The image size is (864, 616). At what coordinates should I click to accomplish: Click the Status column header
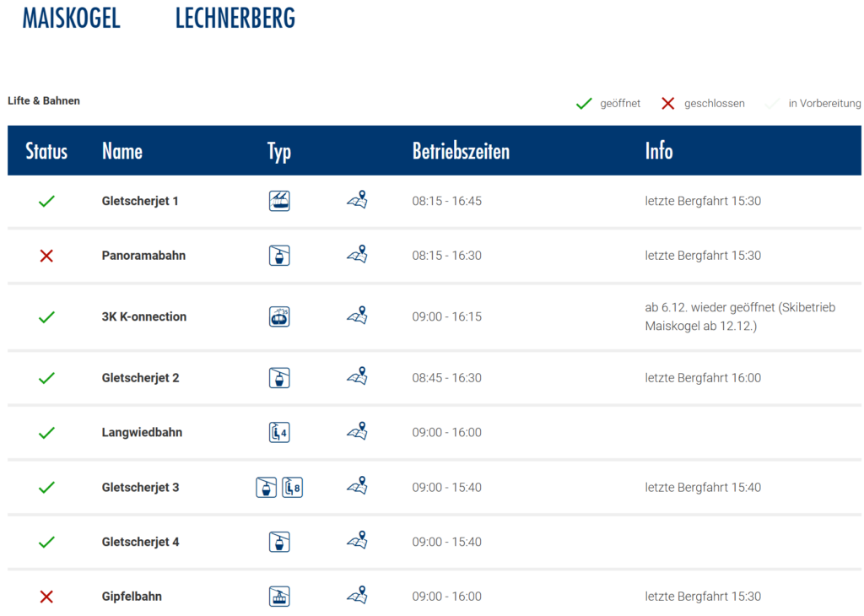point(46,151)
